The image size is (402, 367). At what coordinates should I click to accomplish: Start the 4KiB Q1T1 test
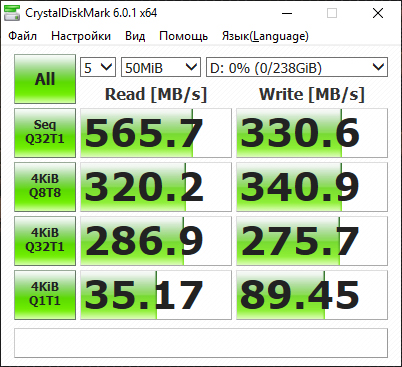pos(45,295)
